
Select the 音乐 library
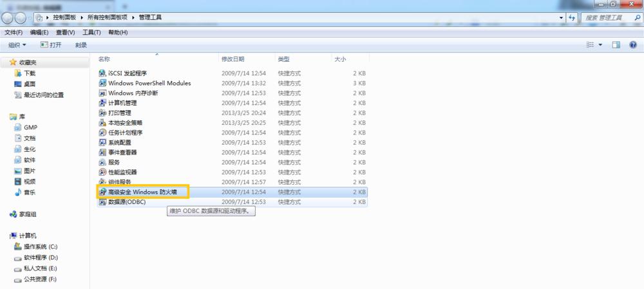coord(30,192)
